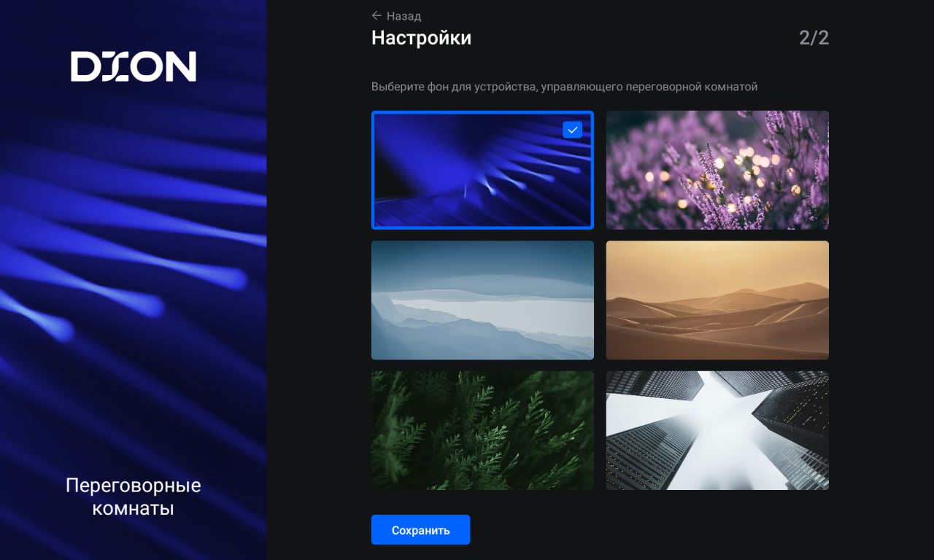
Task: Click the blue checkmark on selected background
Action: (572, 130)
